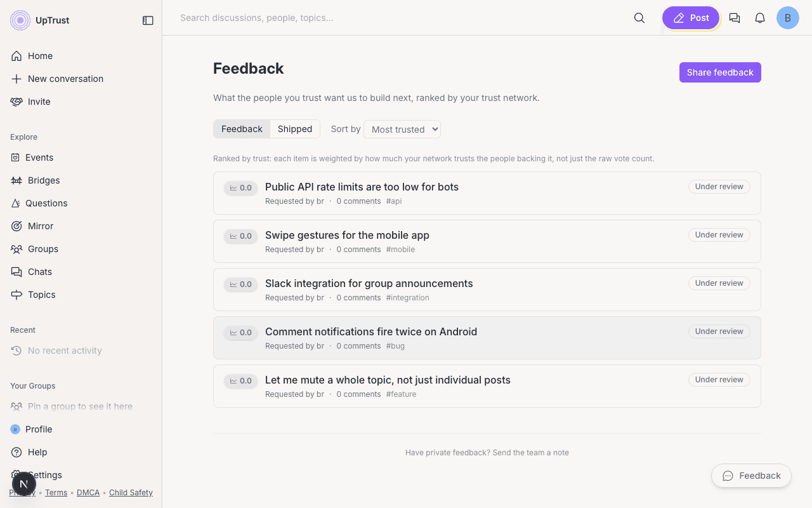Collapse the sidebar panel
Image resolution: width=812 pixels, height=508 pixels.
(x=148, y=20)
